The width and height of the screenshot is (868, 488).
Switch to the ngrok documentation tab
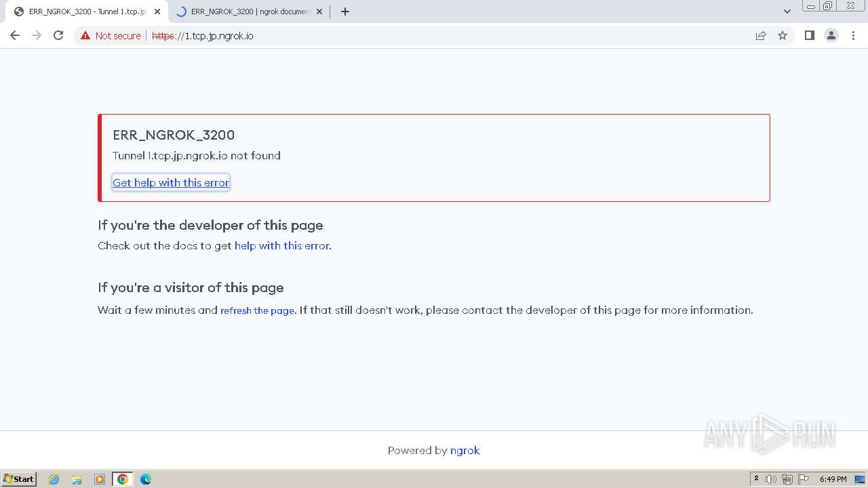(x=248, y=12)
